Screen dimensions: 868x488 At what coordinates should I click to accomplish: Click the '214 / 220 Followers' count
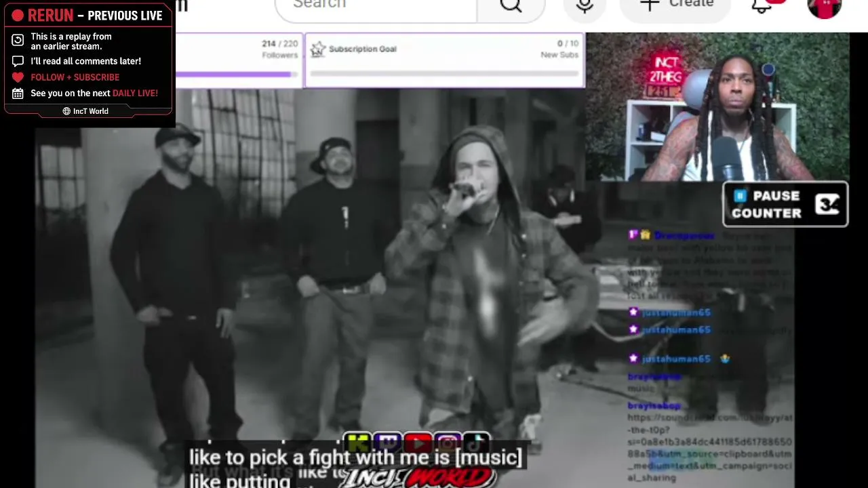click(279, 49)
